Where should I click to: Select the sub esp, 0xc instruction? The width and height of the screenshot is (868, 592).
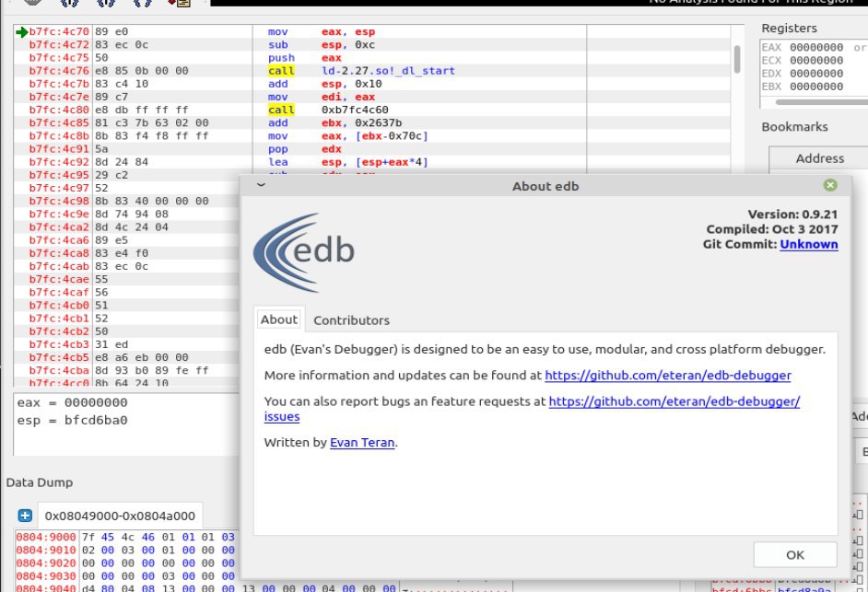(322, 45)
